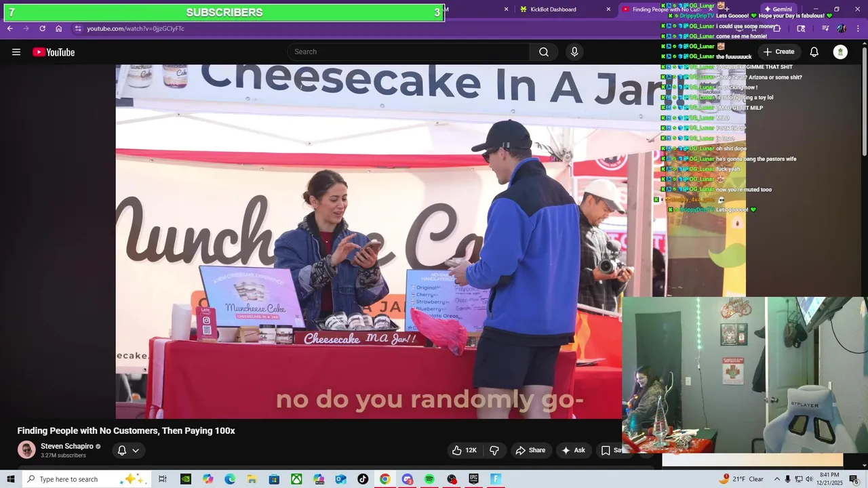Open TikTok from the taskbar
This screenshot has width=868, height=488.
point(363,479)
